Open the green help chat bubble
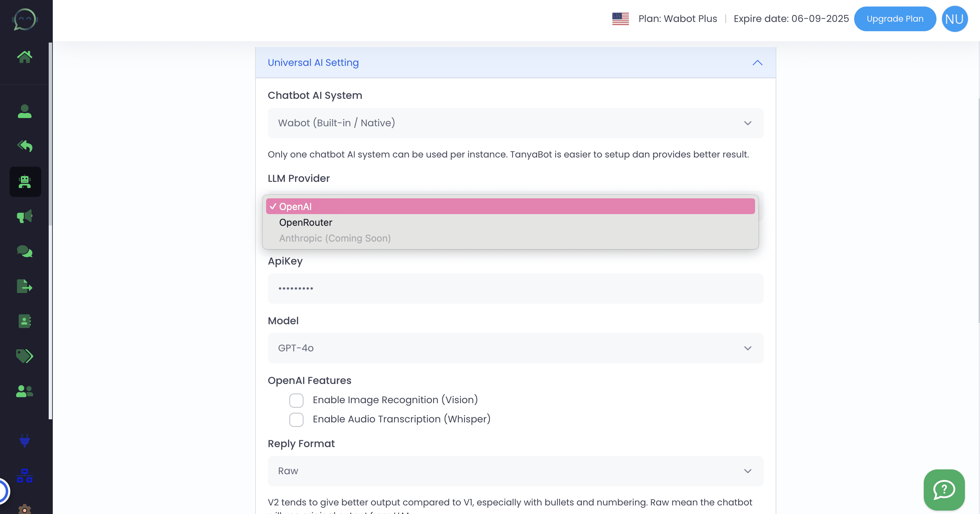 coord(944,490)
